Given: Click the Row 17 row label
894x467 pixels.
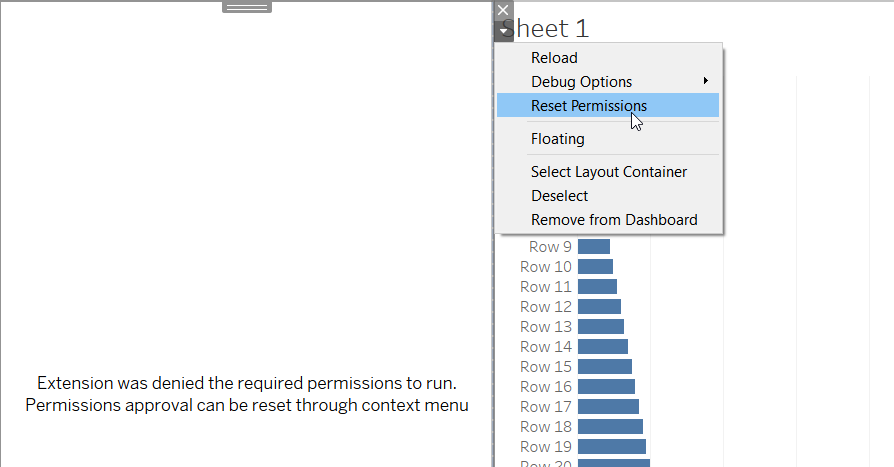Looking at the screenshot, I should (x=546, y=407).
